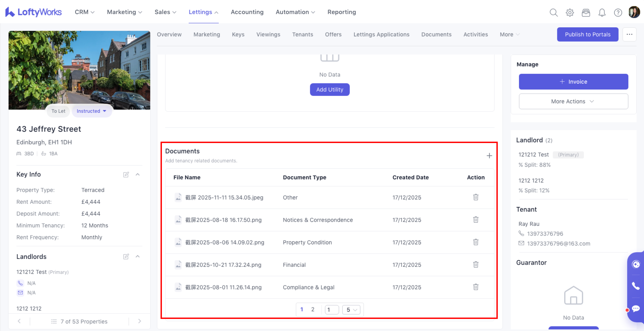Open the Instructed status dropdown
The width and height of the screenshot is (644, 331).
[91, 111]
